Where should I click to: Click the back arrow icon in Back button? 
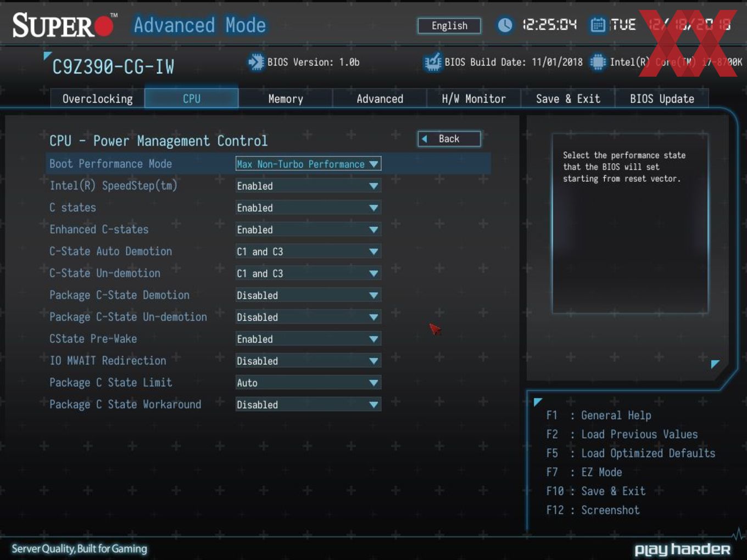425,139
